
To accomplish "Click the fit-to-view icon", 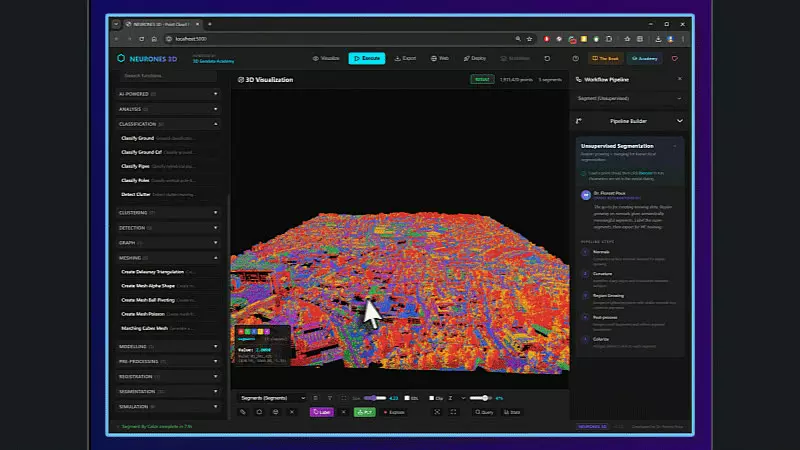I will pos(437,412).
